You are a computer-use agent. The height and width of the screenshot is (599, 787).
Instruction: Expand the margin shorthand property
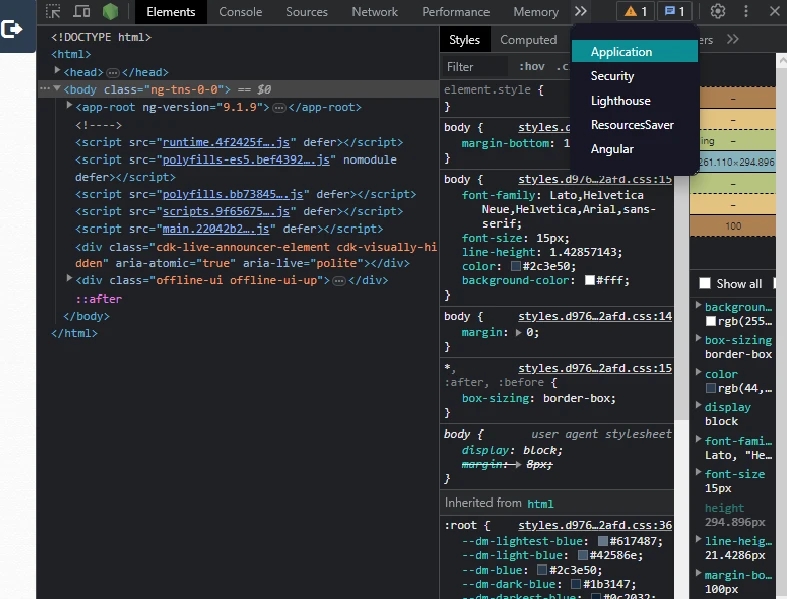point(518,332)
